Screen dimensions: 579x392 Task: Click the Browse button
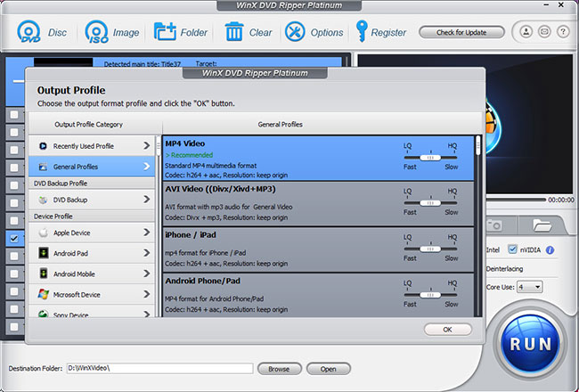click(x=279, y=369)
